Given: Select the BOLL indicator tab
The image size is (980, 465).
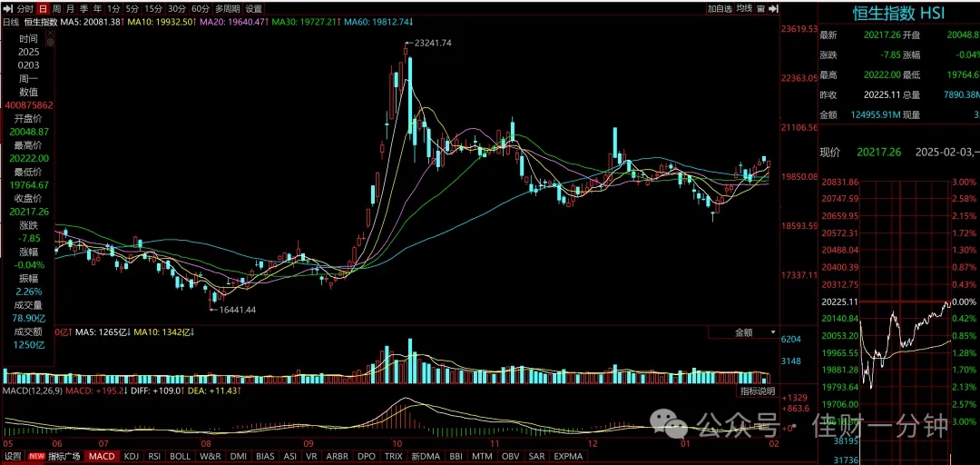Looking at the screenshot, I should click(x=180, y=456).
